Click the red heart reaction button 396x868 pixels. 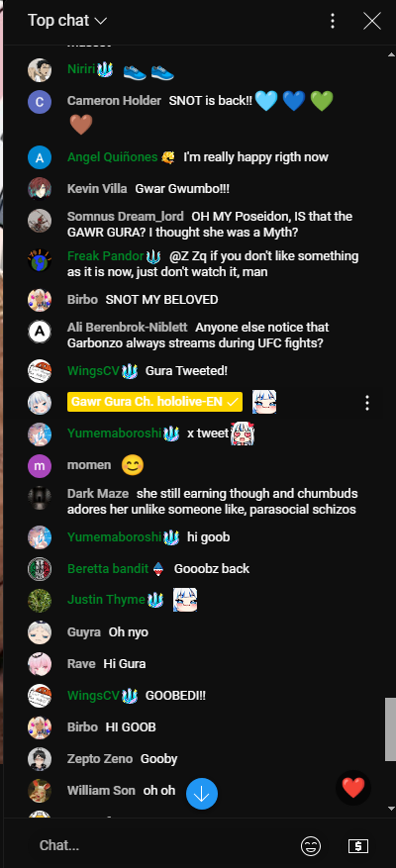coord(353,787)
